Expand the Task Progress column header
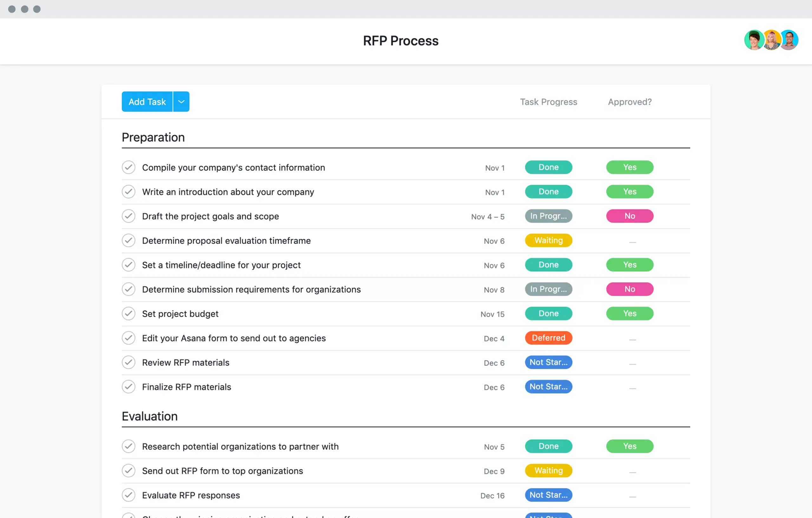This screenshot has width=812, height=518. (547, 102)
